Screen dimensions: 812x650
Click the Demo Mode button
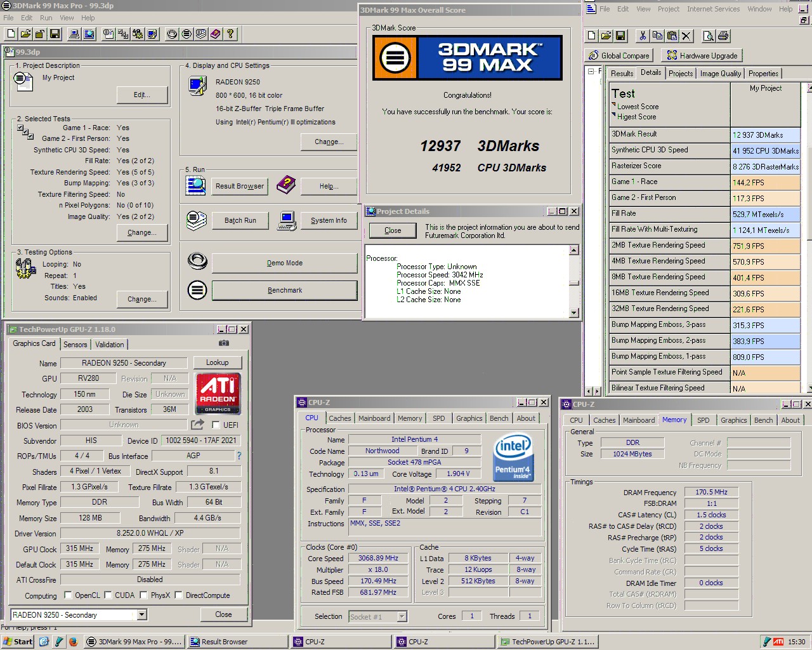pos(285,263)
